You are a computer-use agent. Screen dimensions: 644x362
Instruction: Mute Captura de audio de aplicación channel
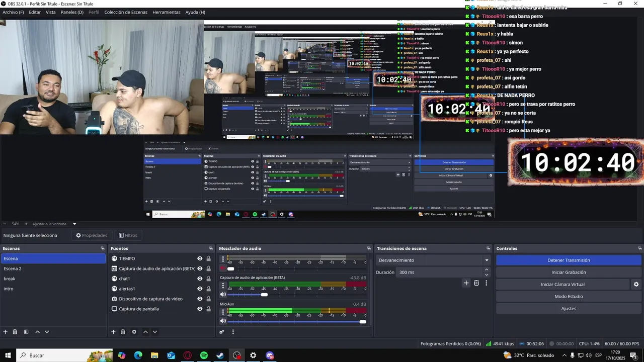click(x=223, y=295)
